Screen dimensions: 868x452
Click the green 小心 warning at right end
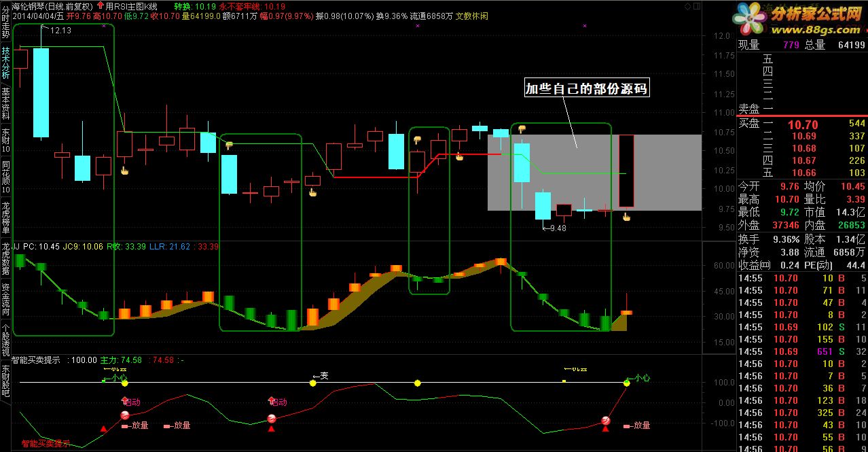pyautogui.click(x=638, y=377)
